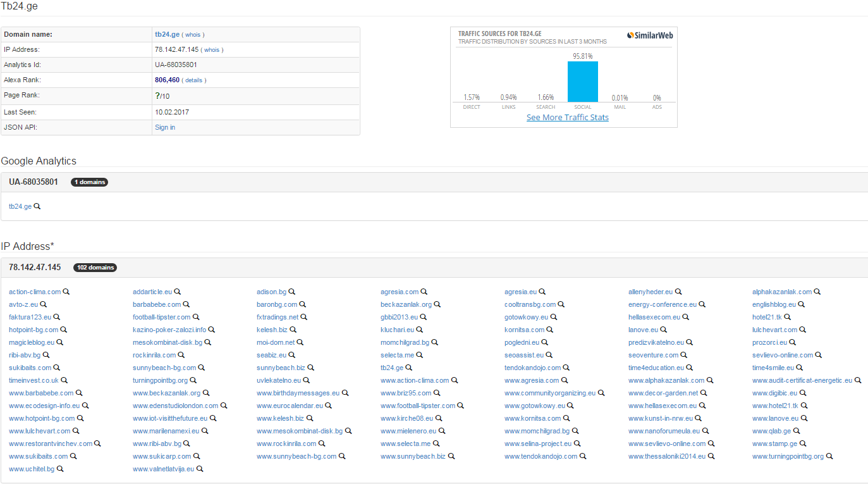868x484 pixels.
Task: Click the search icon beside rockinrila.com
Action: pos(181,355)
